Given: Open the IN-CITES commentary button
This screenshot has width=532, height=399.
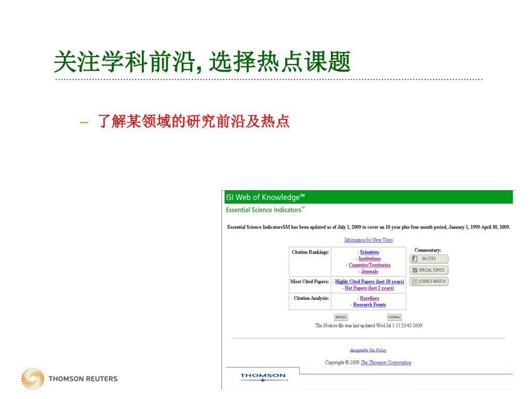Looking at the screenshot, I should [429, 259].
